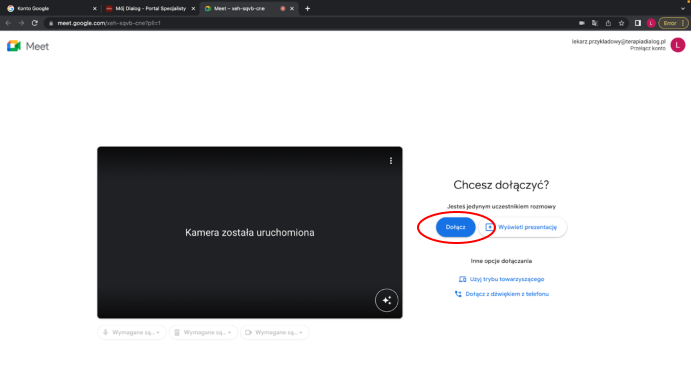
Task: Click the Error Chrome update button
Action: 673,23
